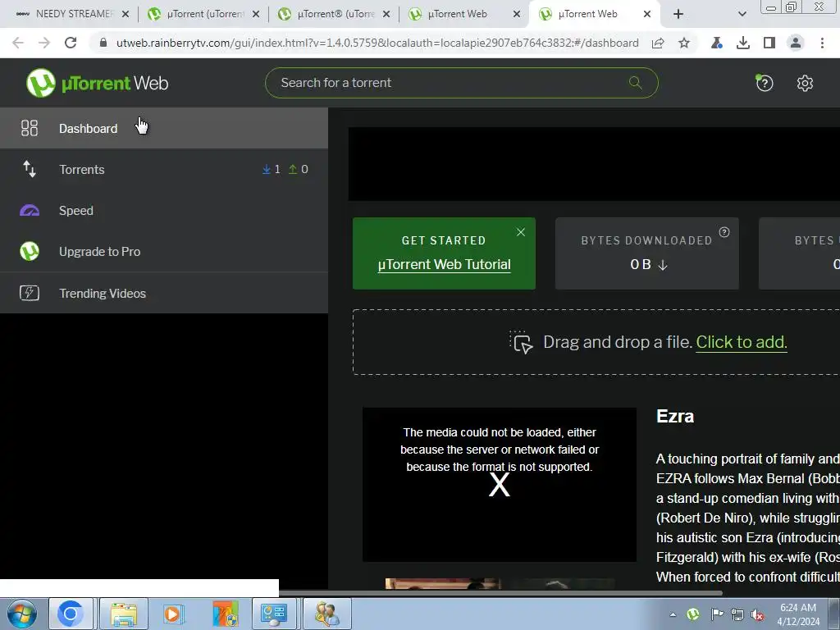Viewport: 840px width, 630px height.
Task: Select Dashboard in the sidebar
Action: point(164,128)
